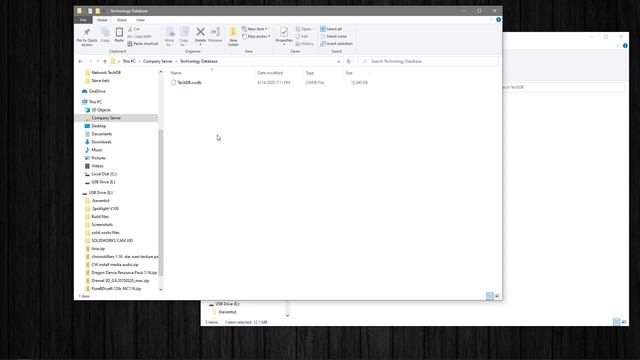Switch to the Share ribbon tab
This screenshot has width=640, height=360.
[122, 20]
